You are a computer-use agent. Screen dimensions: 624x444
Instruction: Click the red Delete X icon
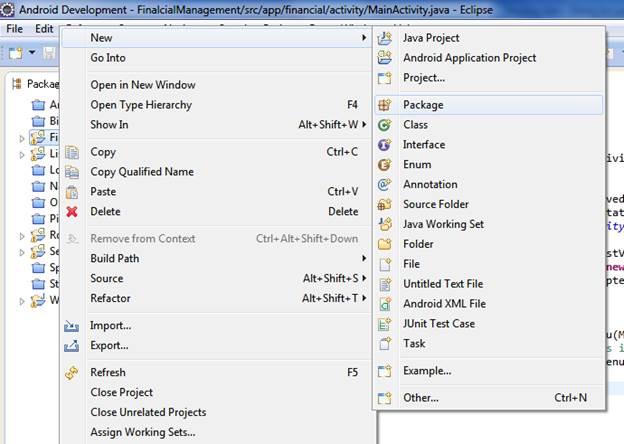coord(72,212)
